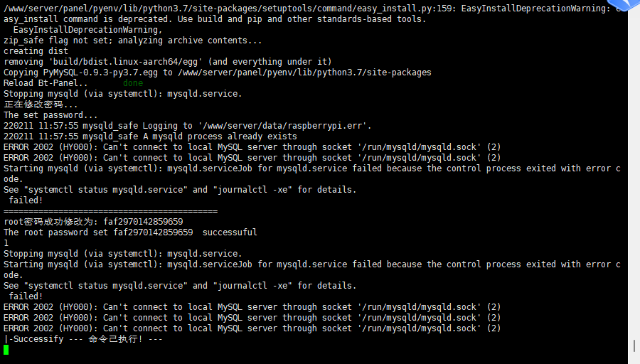640x364 pixels.
Task: Click the password faf2970142859659 after 'root密码成功修改为'
Action: point(143,222)
